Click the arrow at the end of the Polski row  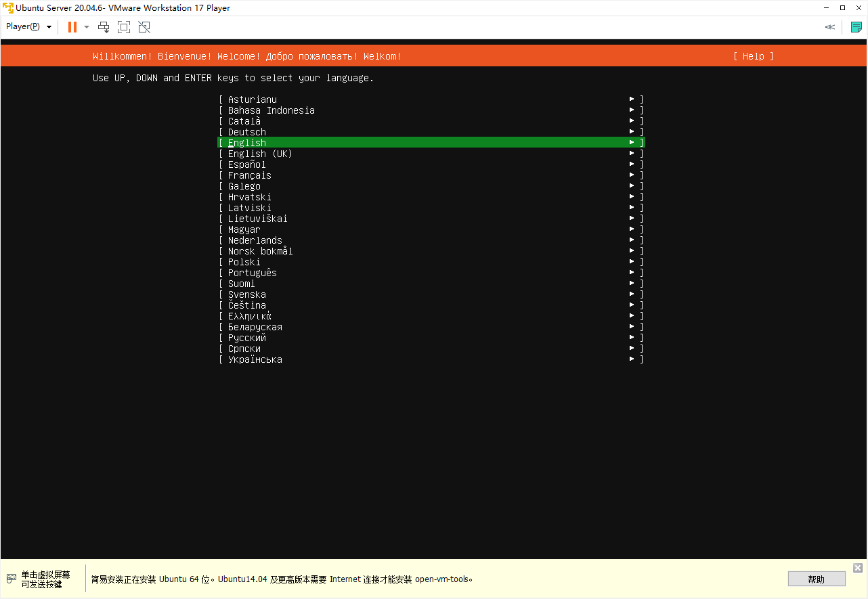point(632,262)
